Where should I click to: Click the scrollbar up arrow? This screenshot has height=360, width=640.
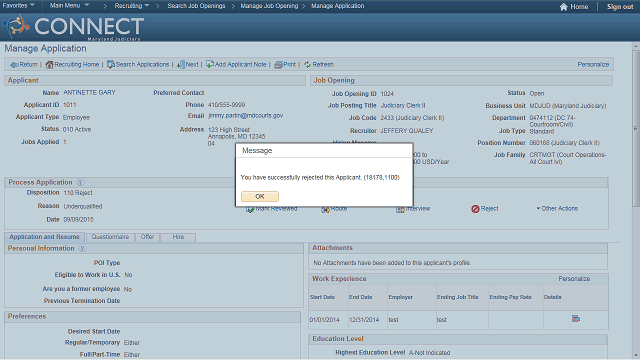pos(636,46)
